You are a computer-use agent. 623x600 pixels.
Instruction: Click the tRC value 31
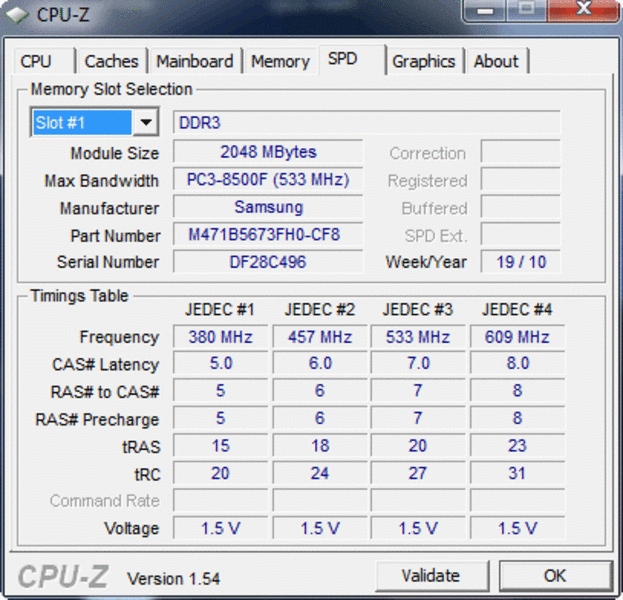coord(517,473)
